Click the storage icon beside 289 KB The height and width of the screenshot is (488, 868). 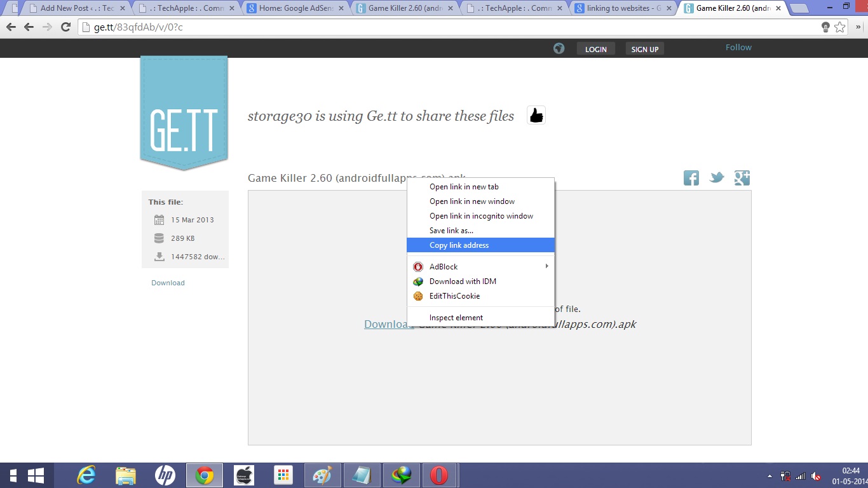pos(159,238)
